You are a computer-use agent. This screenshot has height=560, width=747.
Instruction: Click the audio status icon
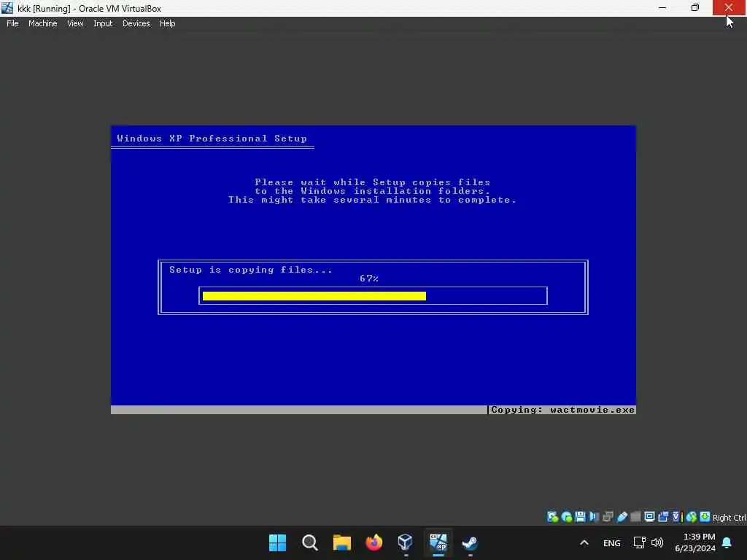click(x=594, y=517)
